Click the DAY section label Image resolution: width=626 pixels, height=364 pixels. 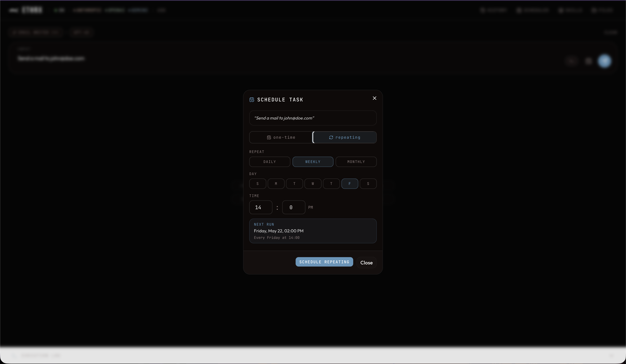253,174
